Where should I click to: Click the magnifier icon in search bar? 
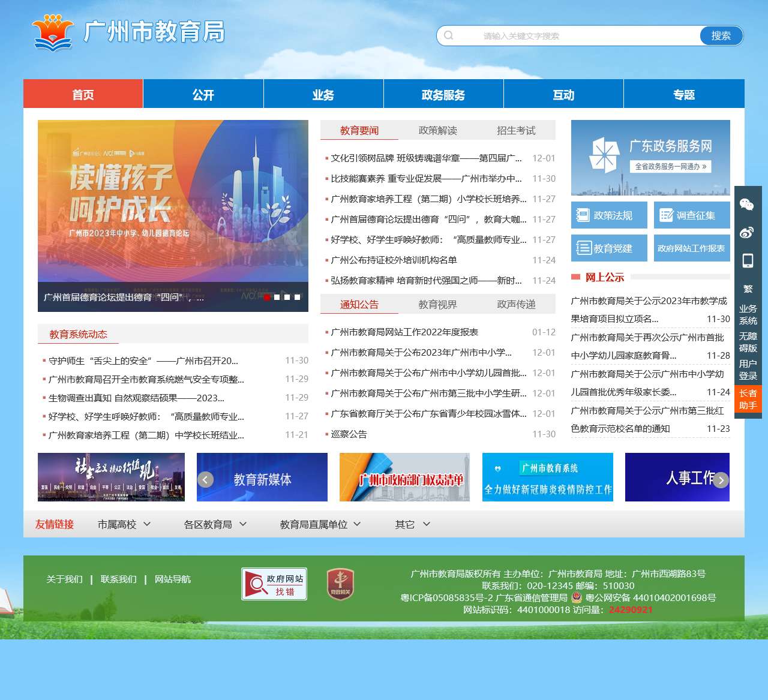click(x=449, y=35)
